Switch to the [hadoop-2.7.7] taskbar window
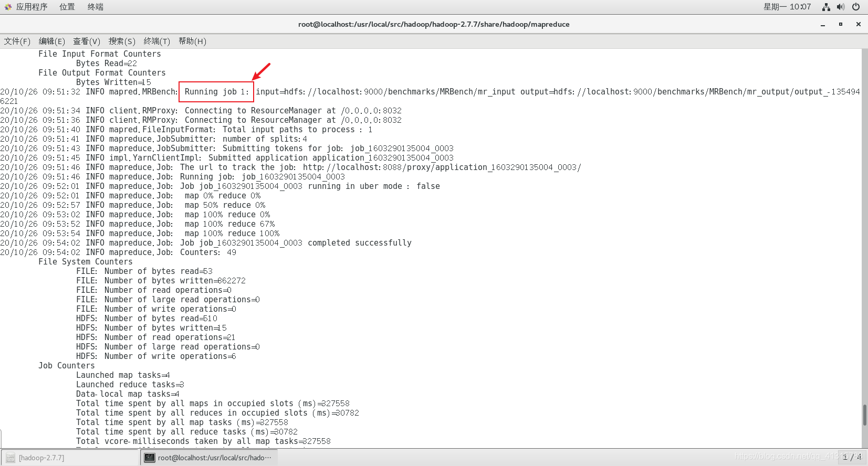868x466 pixels. 70,458
